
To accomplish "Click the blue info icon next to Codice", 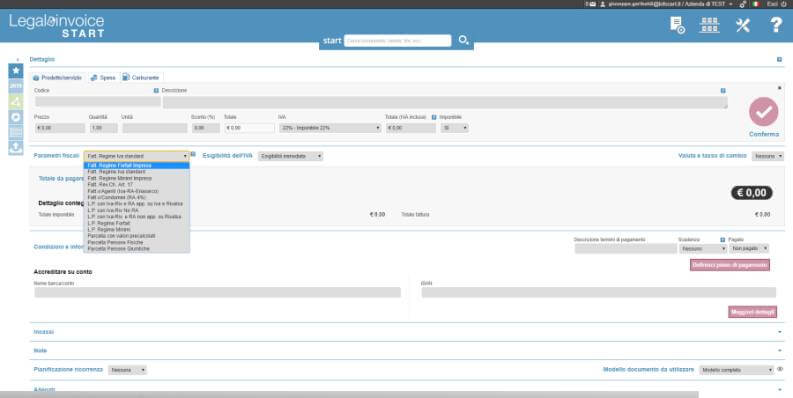I will point(156,91).
